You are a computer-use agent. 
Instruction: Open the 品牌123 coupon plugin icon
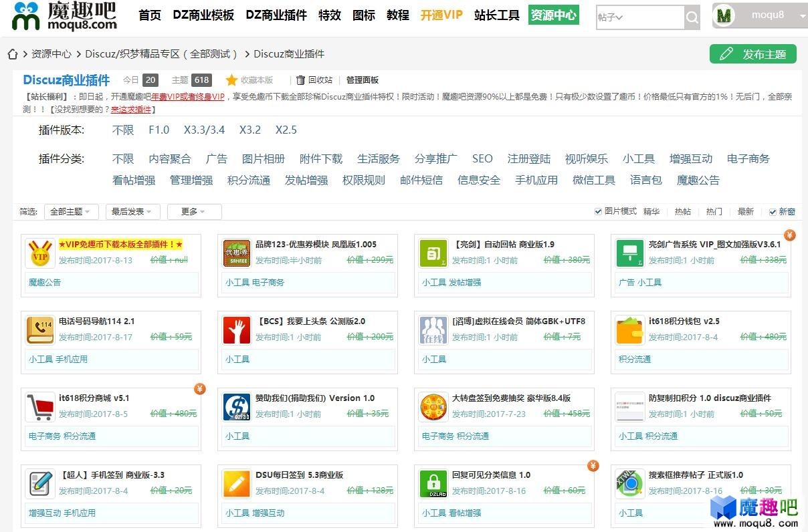237,253
